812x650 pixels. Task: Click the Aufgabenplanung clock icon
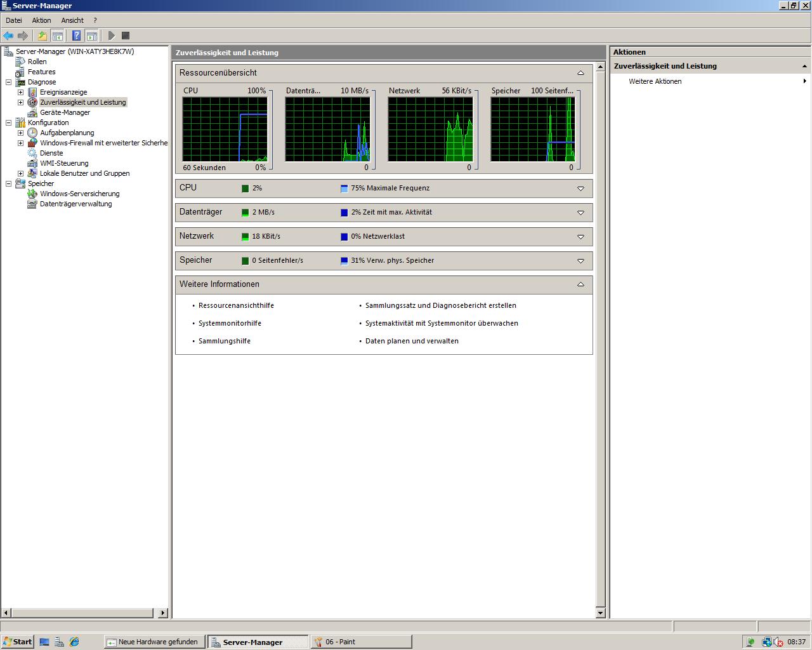tap(32, 133)
